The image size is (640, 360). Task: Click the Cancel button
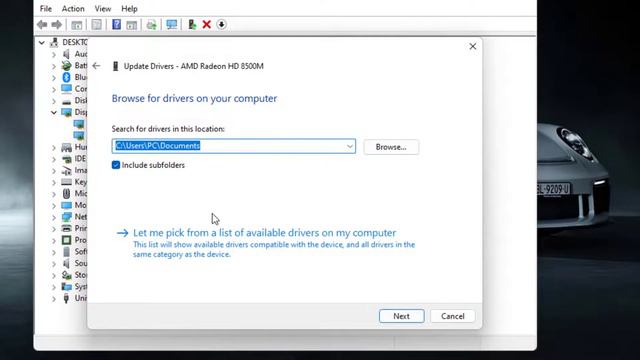point(453,316)
